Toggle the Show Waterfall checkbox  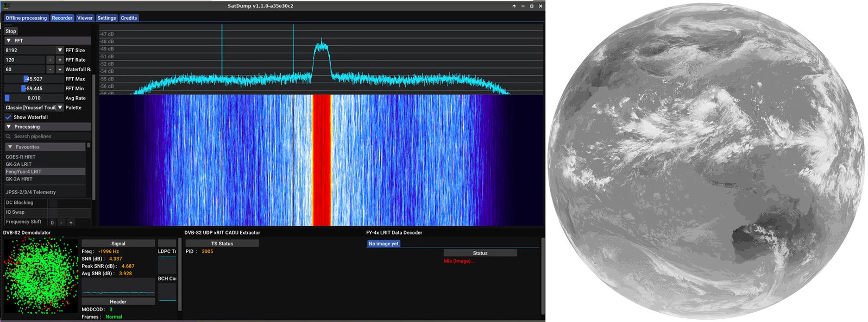(x=9, y=117)
